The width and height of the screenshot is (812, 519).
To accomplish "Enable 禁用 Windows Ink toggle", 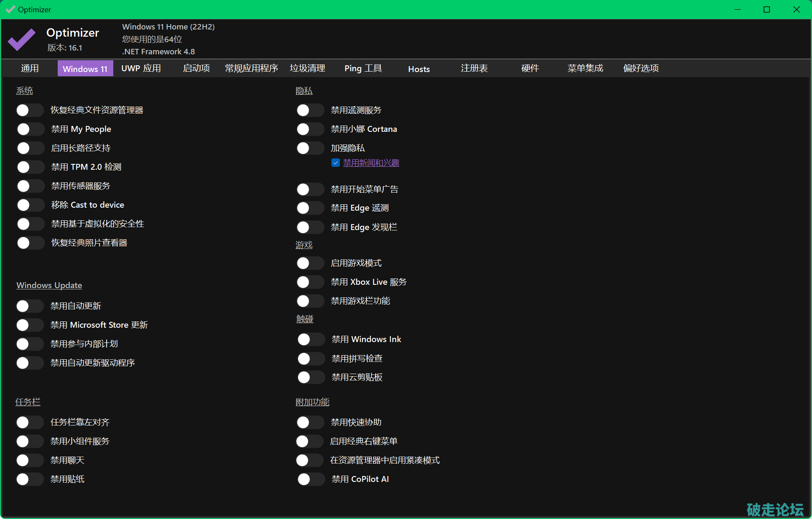I will pyautogui.click(x=311, y=340).
